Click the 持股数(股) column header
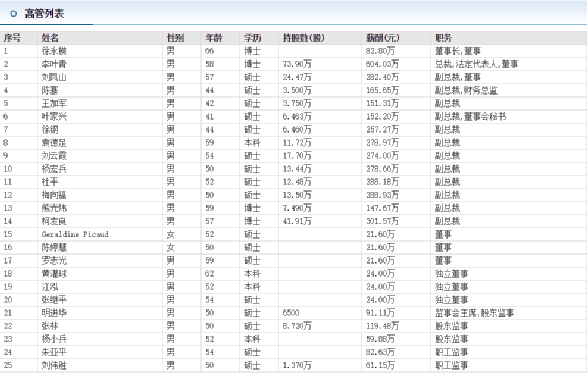Viewport: 588px width, 378px height. 303,38
